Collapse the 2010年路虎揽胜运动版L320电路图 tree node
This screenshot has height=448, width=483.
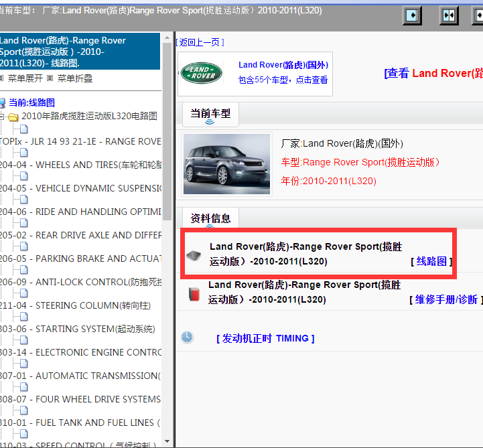pos(2,117)
